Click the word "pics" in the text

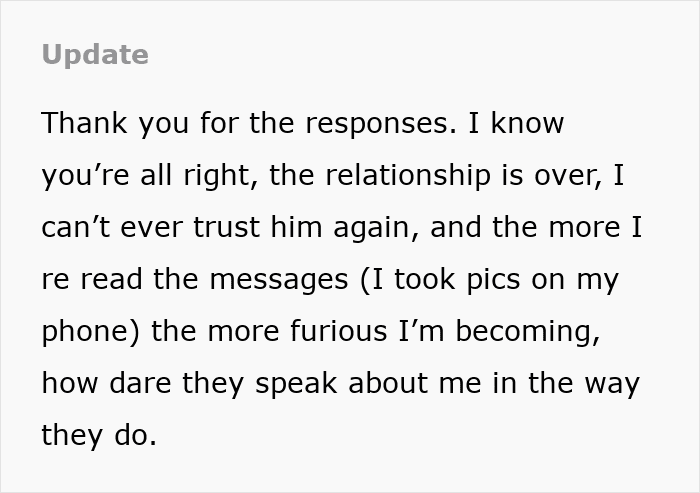493,280
